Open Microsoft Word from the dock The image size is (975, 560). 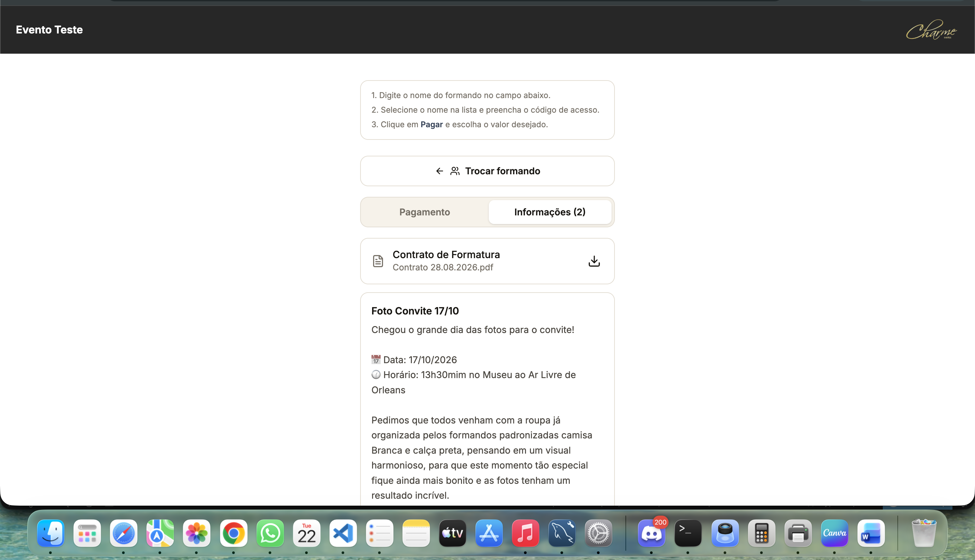pyautogui.click(x=871, y=533)
